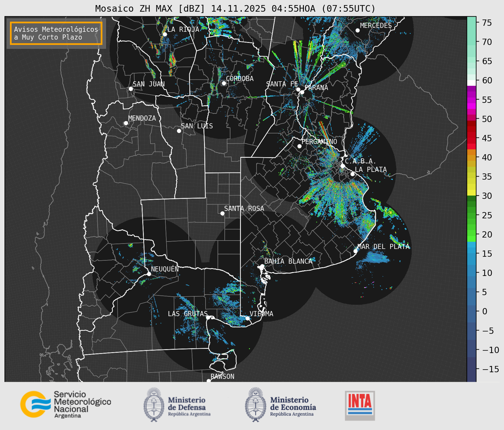Click the Las Grutas marker dot
Screen dimensions: 504x430
(x=208, y=317)
